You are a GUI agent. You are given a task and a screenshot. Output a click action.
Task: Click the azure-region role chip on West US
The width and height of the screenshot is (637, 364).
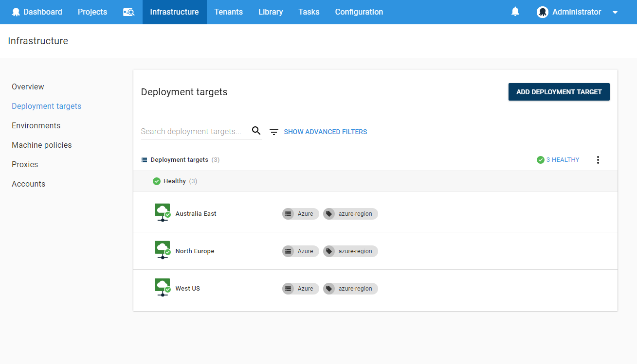[x=350, y=289]
